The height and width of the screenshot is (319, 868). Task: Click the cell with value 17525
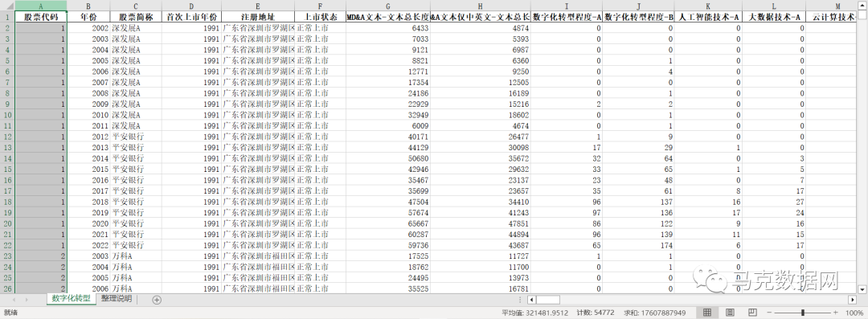pos(388,256)
